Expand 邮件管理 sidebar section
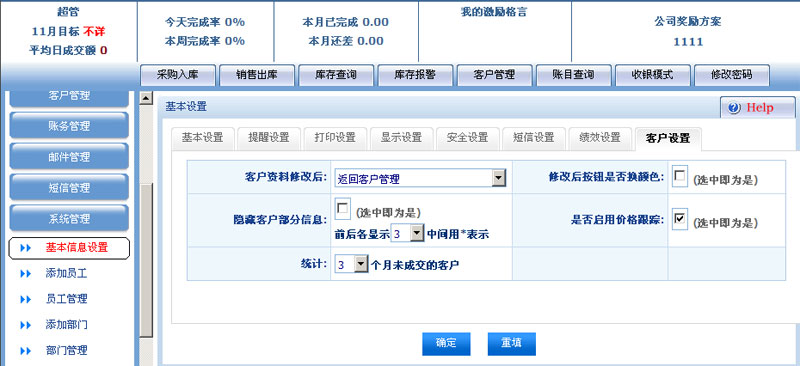Image resolution: width=800 pixels, height=366 pixels. tap(69, 157)
